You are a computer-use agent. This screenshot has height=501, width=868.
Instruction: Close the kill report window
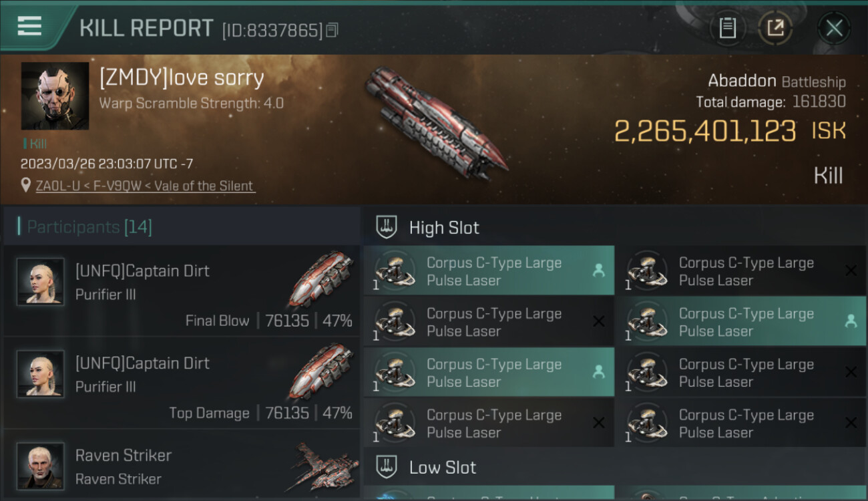coord(834,28)
